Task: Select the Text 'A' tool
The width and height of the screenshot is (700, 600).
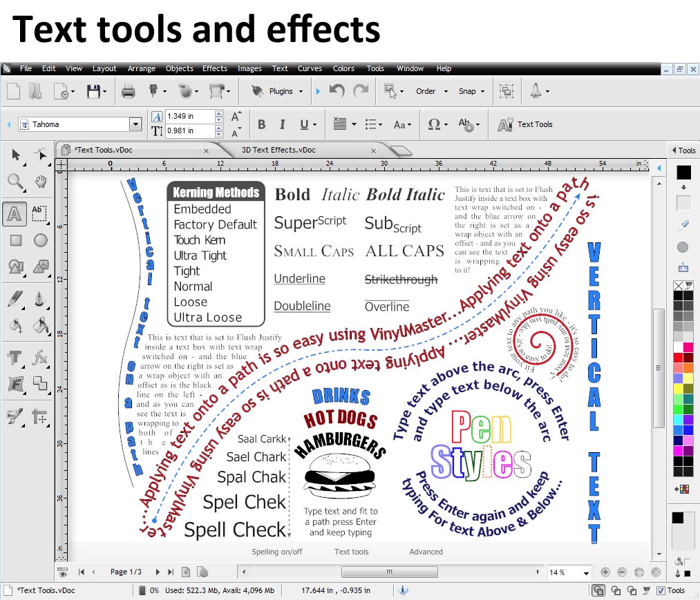Action: 15,213
